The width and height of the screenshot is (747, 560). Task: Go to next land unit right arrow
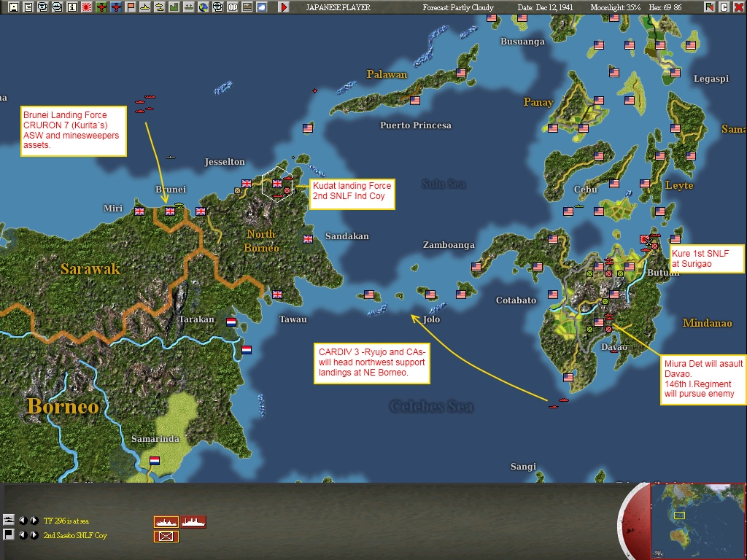34,534
